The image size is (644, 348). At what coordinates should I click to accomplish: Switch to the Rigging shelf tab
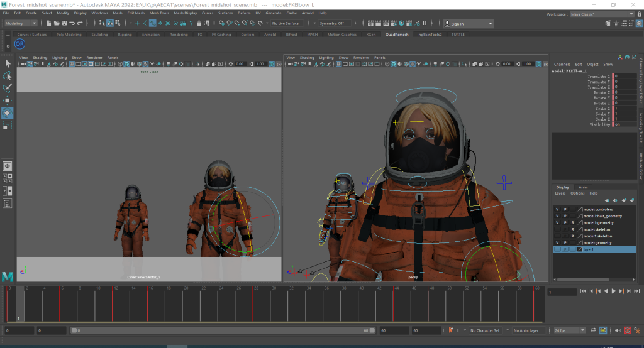click(x=125, y=35)
